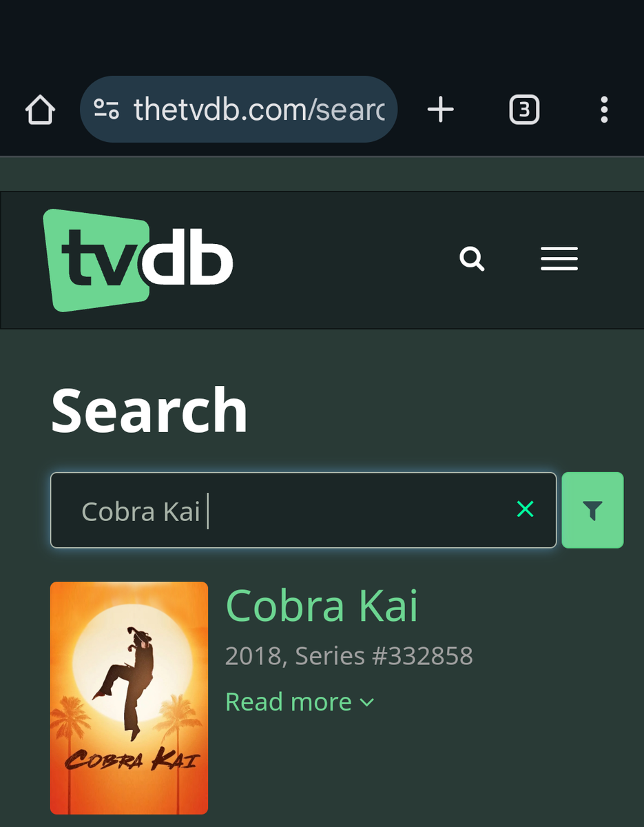Click the chevron beside Read more
The width and height of the screenshot is (644, 827).
[367, 703]
